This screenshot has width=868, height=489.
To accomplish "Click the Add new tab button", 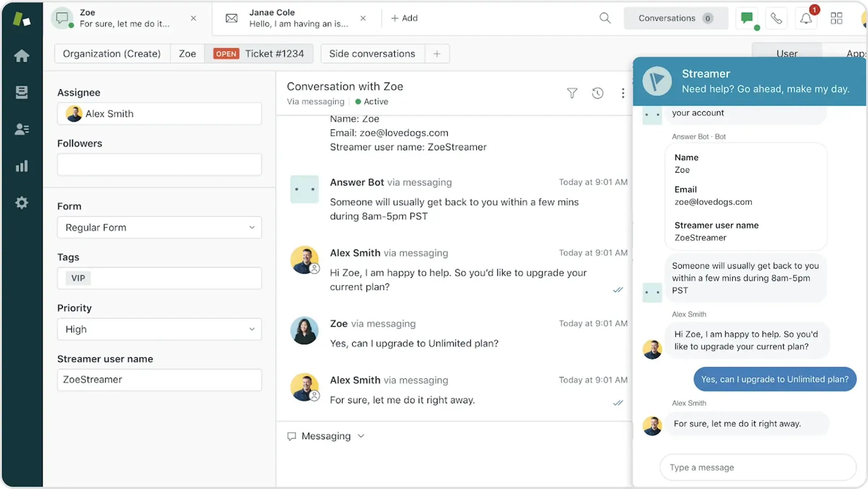I will (404, 18).
